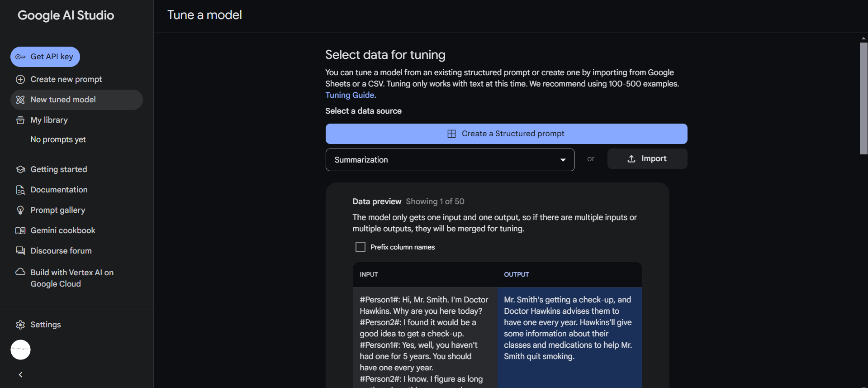Click the INPUT column header
The image size is (868, 388).
369,274
